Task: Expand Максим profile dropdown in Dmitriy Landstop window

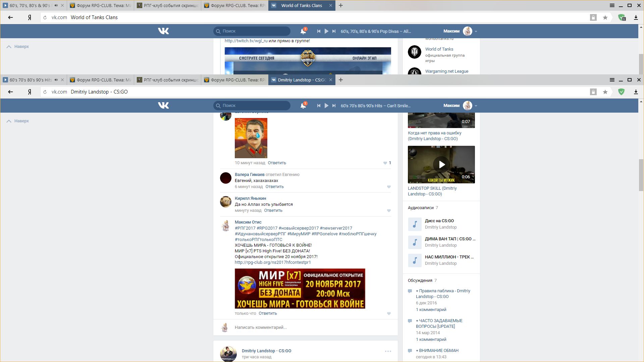Action: pos(476,106)
